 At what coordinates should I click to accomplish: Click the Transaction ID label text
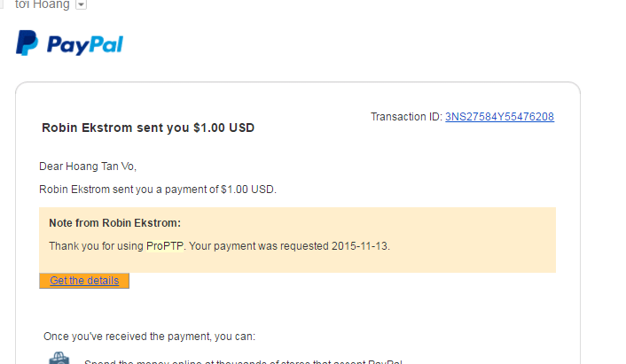coord(405,117)
